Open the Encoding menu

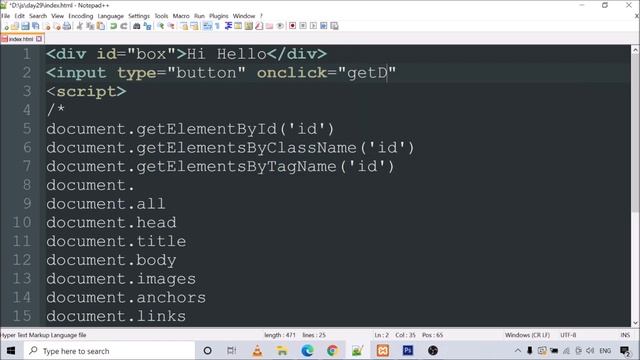pos(81,16)
